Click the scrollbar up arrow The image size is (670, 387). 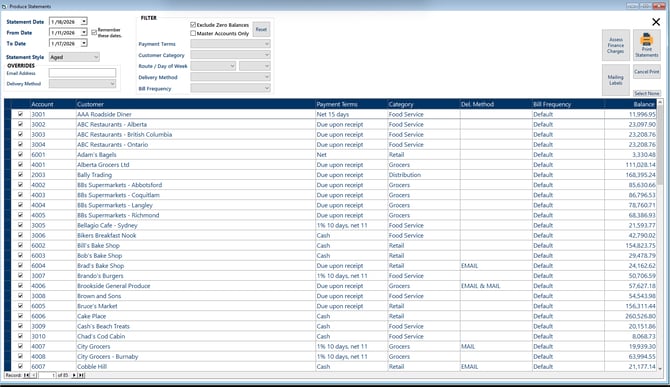pos(660,103)
